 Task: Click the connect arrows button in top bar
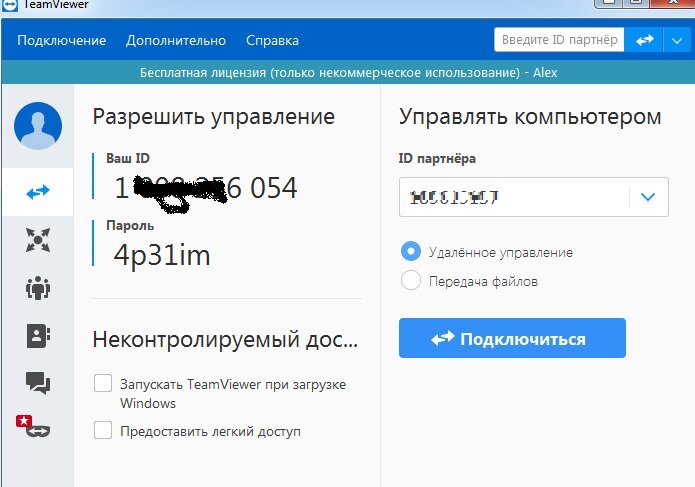coord(644,40)
